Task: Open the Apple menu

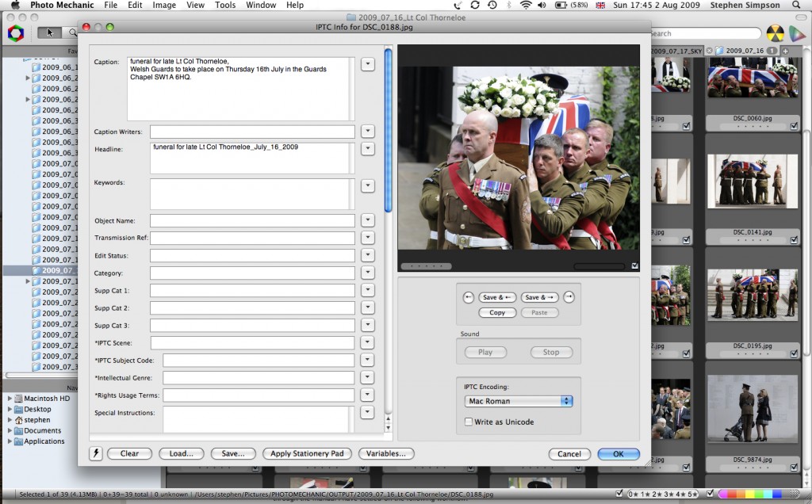Action: [15, 6]
